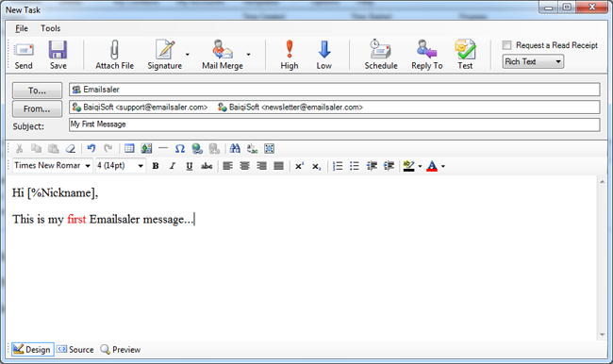Click the Redo arrow icon

[x=108, y=149]
